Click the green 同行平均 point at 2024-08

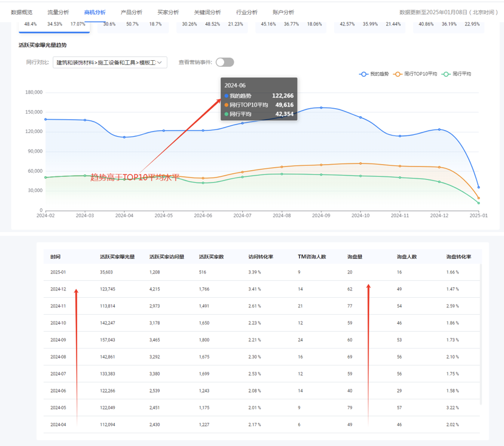click(282, 174)
